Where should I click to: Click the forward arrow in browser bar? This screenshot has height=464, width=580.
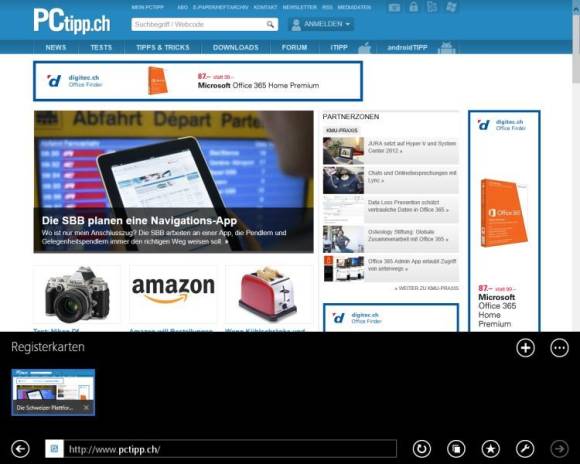tap(559, 449)
